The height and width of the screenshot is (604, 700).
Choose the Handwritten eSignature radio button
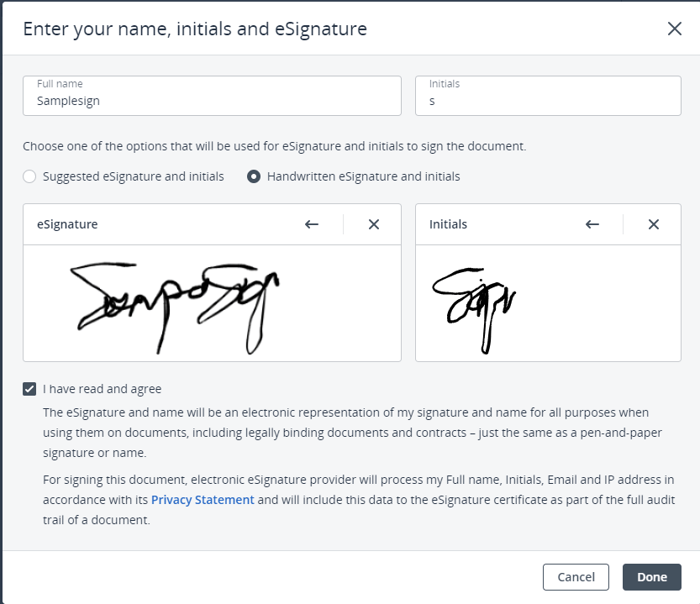coord(253,176)
